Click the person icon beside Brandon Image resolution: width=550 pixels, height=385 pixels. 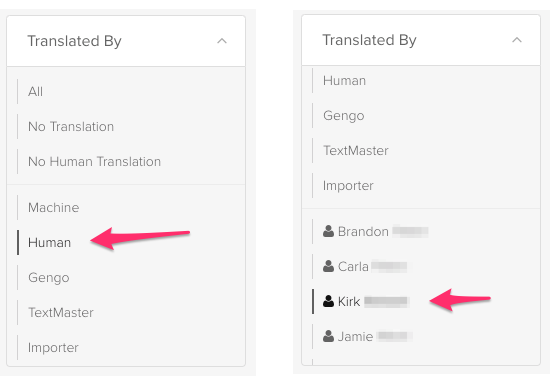(x=328, y=231)
